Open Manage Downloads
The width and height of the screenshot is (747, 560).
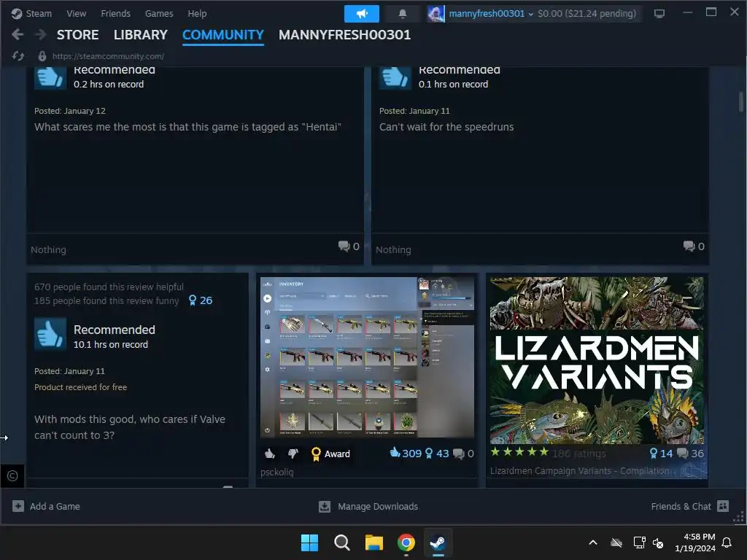368,506
